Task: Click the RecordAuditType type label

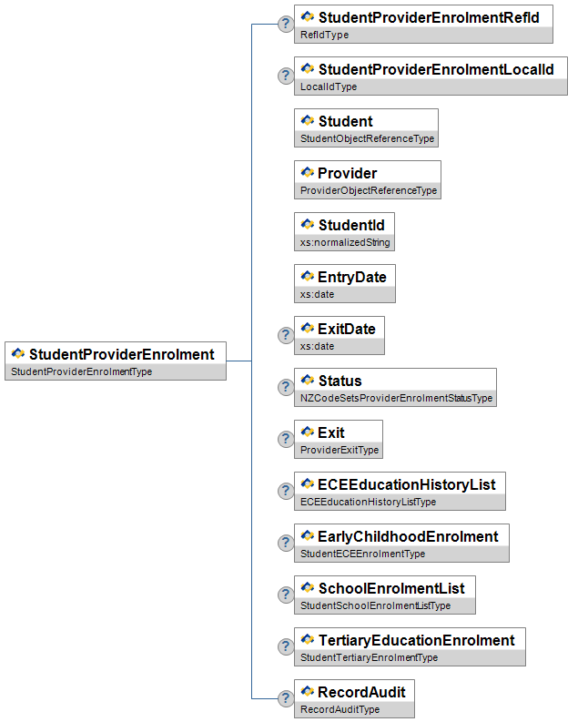Action: coord(340,710)
